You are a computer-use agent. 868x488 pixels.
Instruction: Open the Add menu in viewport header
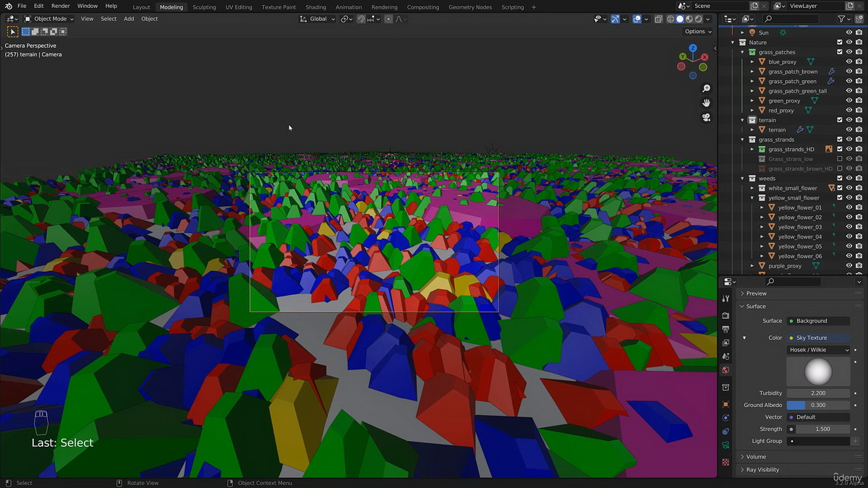(x=129, y=19)
